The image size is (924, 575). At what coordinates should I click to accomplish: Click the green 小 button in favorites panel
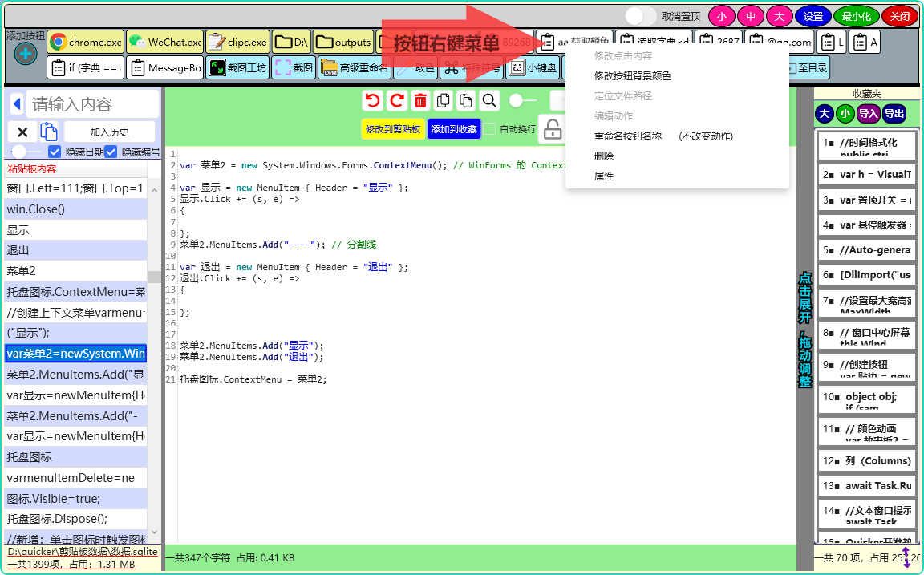point(845,114)
